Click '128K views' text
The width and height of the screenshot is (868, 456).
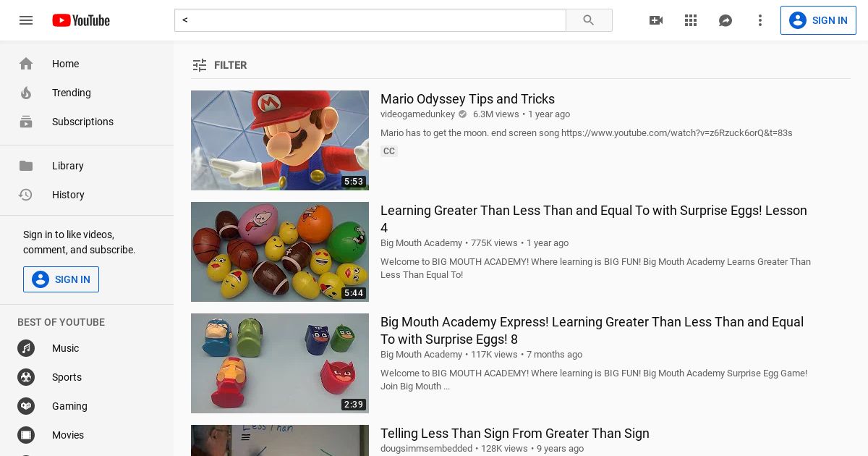(504, 449)
